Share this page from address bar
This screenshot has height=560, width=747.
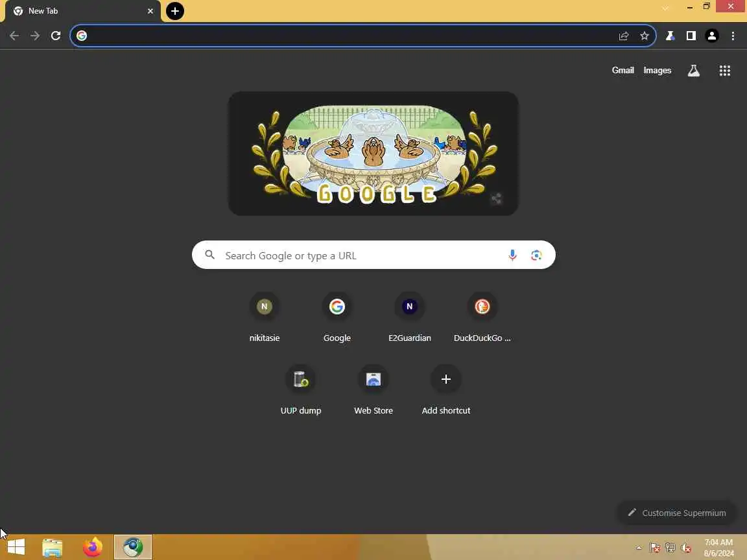click(x=624, y=36)
